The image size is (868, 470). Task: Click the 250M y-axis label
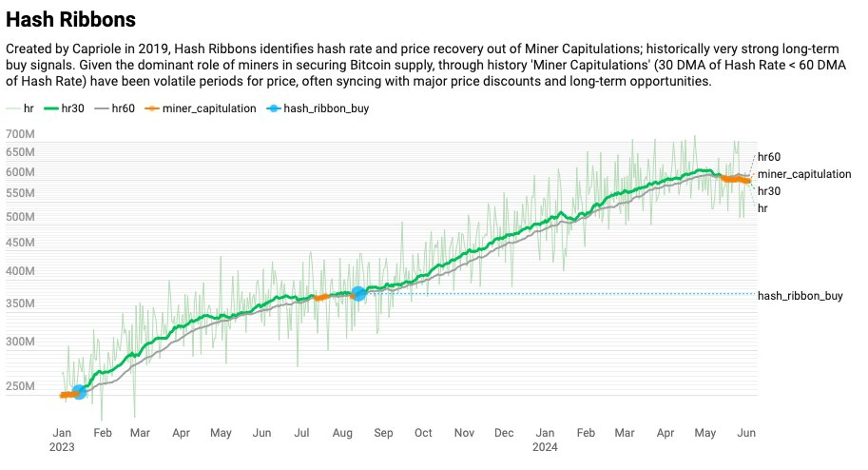[21, 386]
